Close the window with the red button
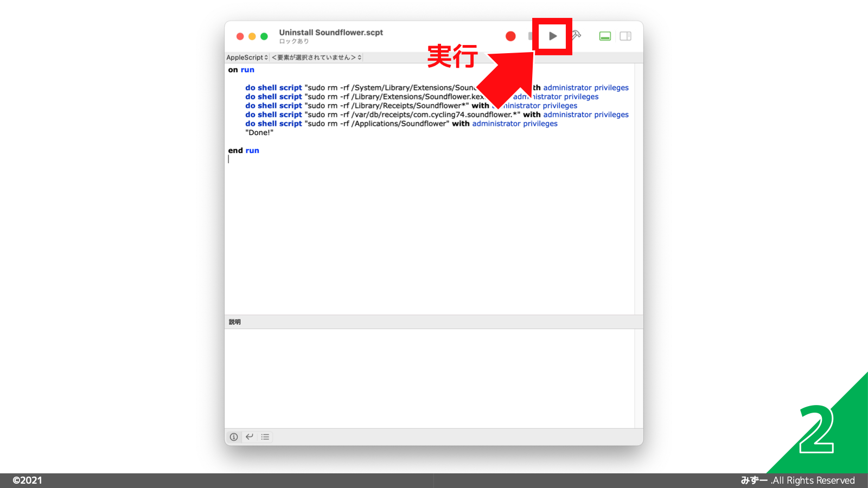This screenshot has width=868, height=488. click(240, 36)
